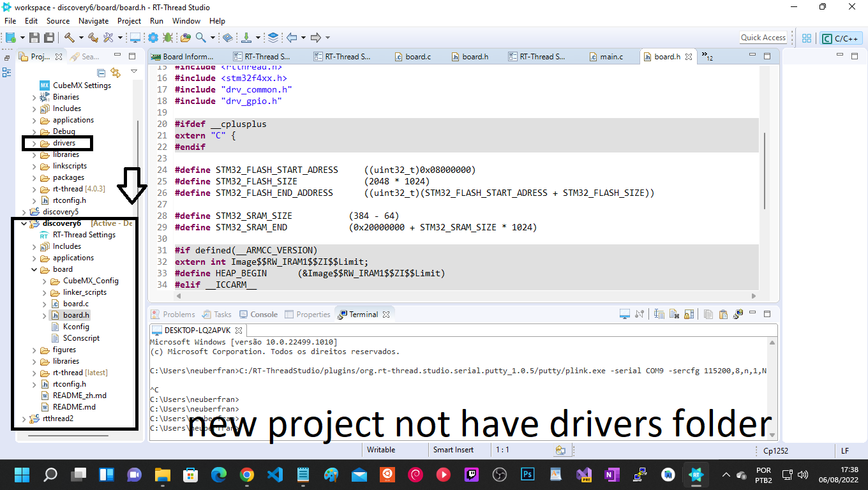Click the Search magnifier icon in the toolbar
The image size is (868, 490).
click(200, 38)
